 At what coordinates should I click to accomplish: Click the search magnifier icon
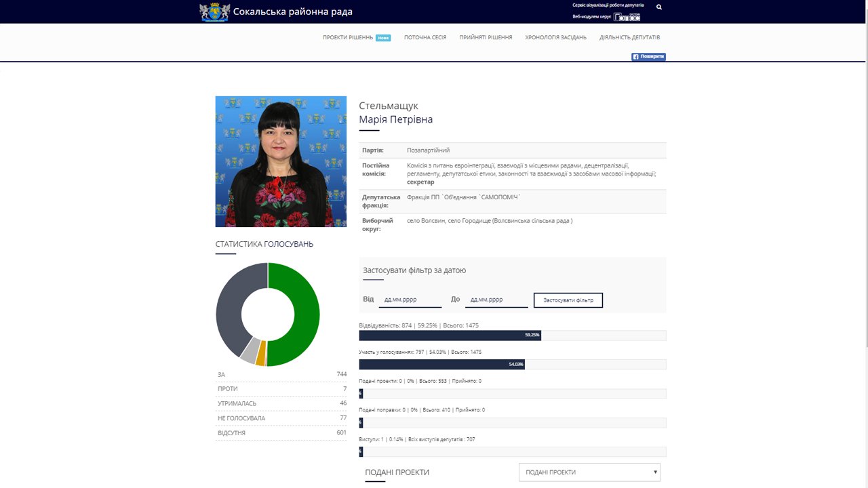click(x=658, y=7)
